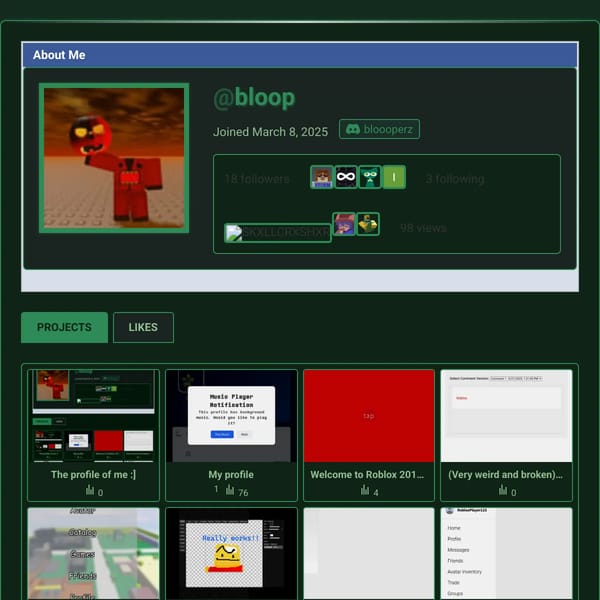Click the broken-image SKXLLCRXSHXR following avatar
Screen dimensions: 600x600
coord(278,233)
